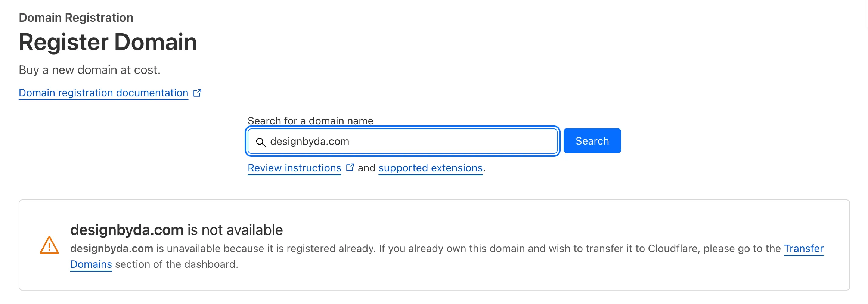868x304 pixels.
Task: Click the magnifier icon in the search field
Action: pyautogui.click(x=261, y=142)
